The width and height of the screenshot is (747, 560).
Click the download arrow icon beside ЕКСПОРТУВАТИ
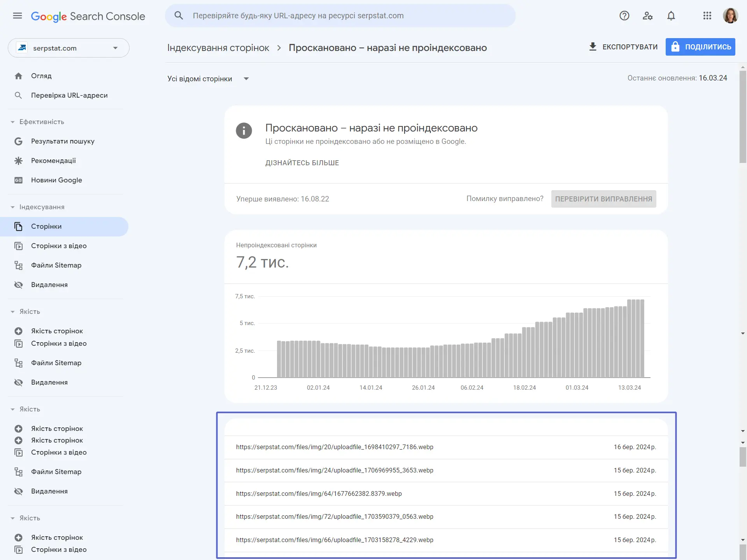[x=593, y=47]
